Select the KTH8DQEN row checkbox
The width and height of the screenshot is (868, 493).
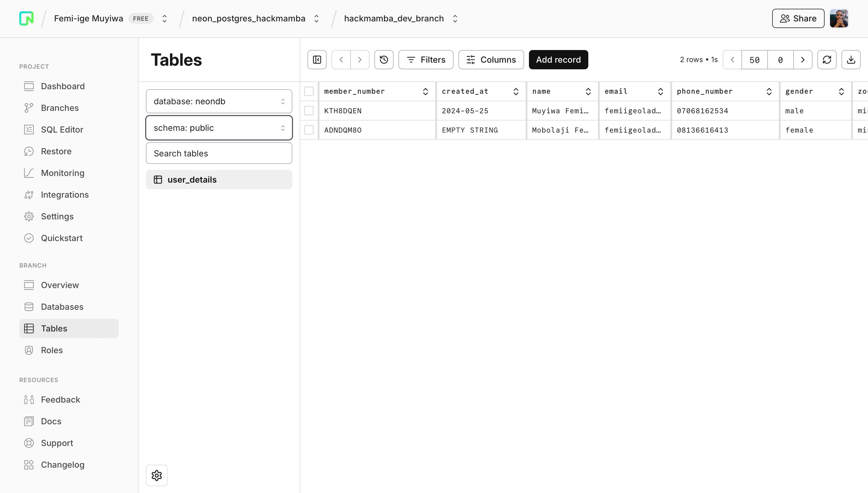tap(309, 111)
